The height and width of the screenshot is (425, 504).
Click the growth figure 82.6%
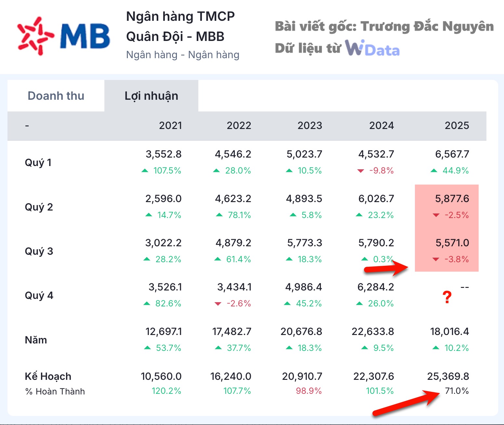pos(168,303)
